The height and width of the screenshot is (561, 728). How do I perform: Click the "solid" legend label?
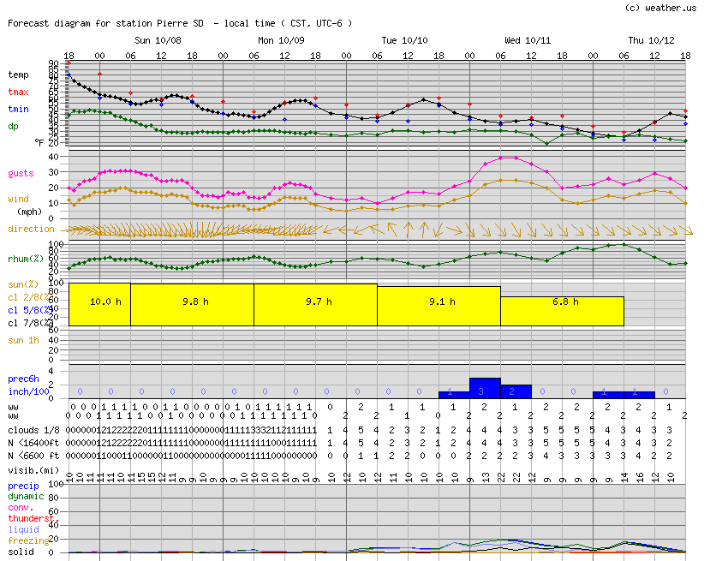[21, 552]
